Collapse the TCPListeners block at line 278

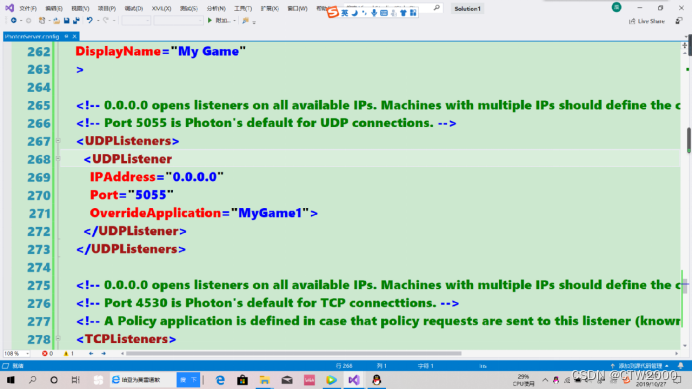pos(58,339)
